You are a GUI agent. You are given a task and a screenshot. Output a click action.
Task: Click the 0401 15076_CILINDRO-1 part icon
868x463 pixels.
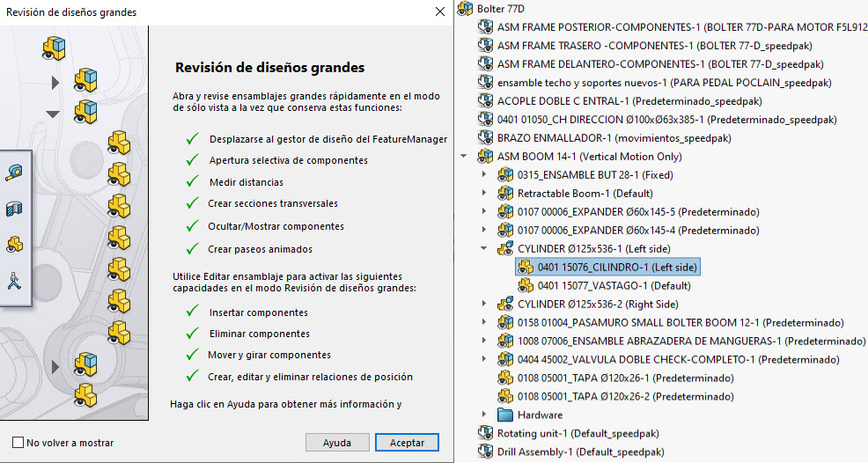coord(526,267)
